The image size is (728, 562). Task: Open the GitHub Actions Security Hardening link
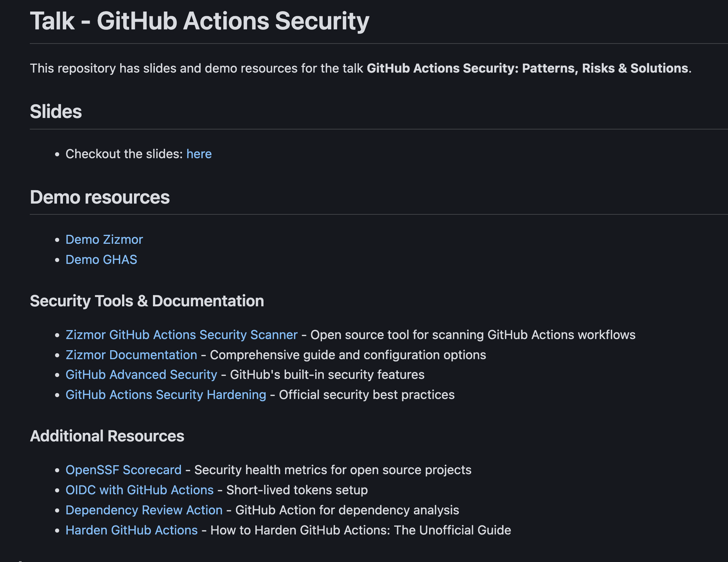tap(165, 395)
